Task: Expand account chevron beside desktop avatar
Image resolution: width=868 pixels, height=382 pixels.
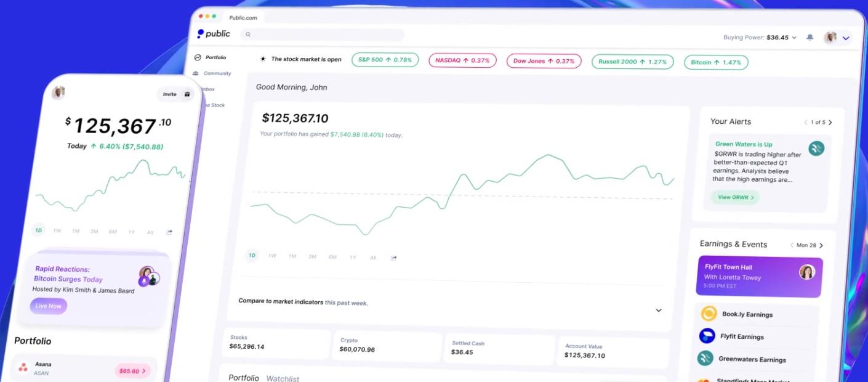Action: 846,38
